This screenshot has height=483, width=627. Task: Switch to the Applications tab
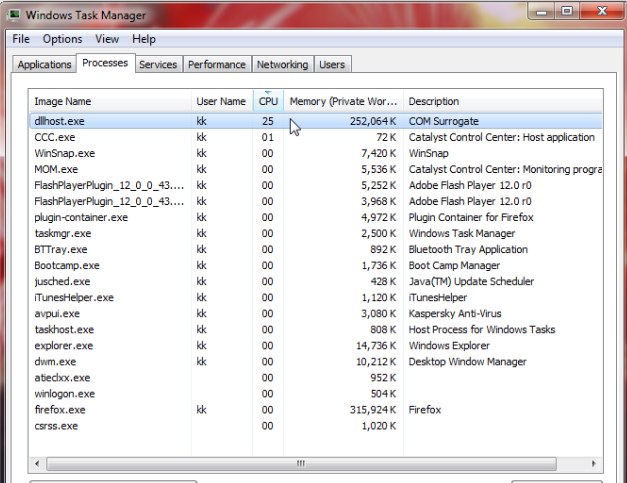44,65
